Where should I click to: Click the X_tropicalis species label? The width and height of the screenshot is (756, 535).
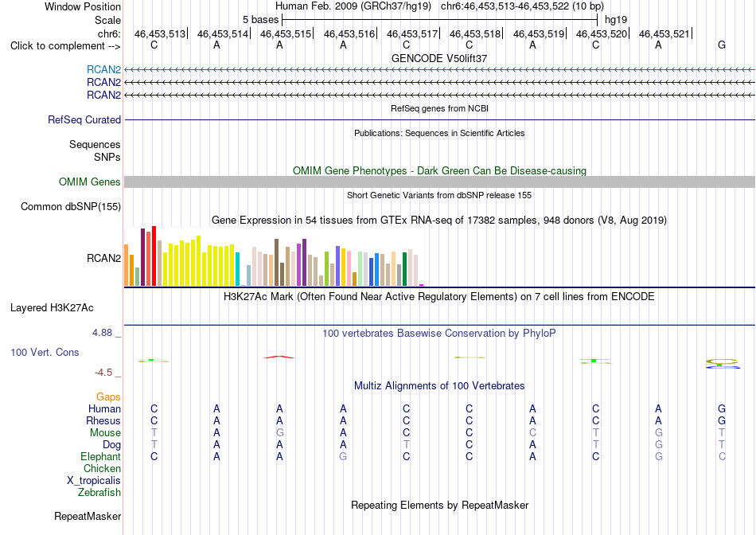coord(94,481)
